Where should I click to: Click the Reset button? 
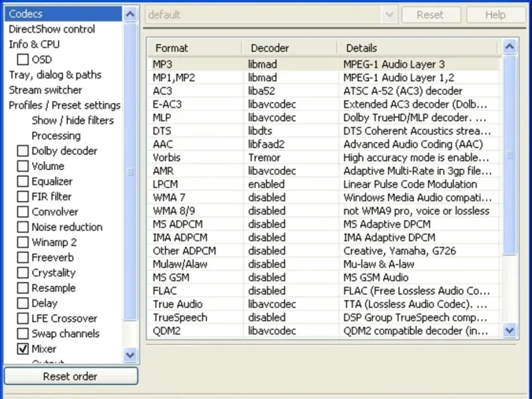(x=431, y=15)
